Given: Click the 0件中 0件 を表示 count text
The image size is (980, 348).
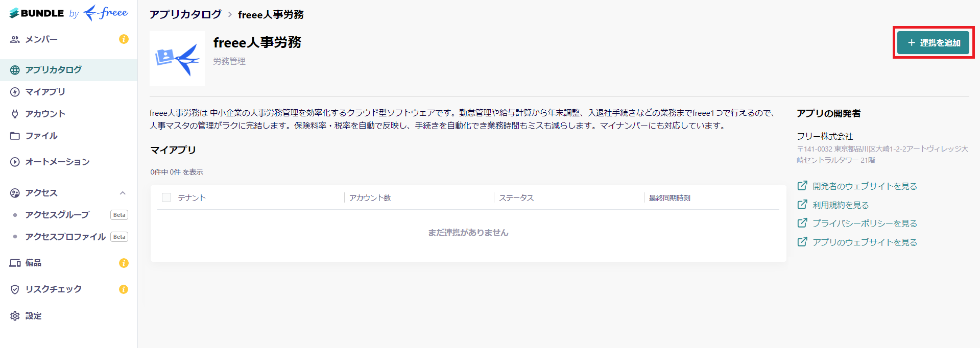Looking at the screenshot, I should point(177,172).
